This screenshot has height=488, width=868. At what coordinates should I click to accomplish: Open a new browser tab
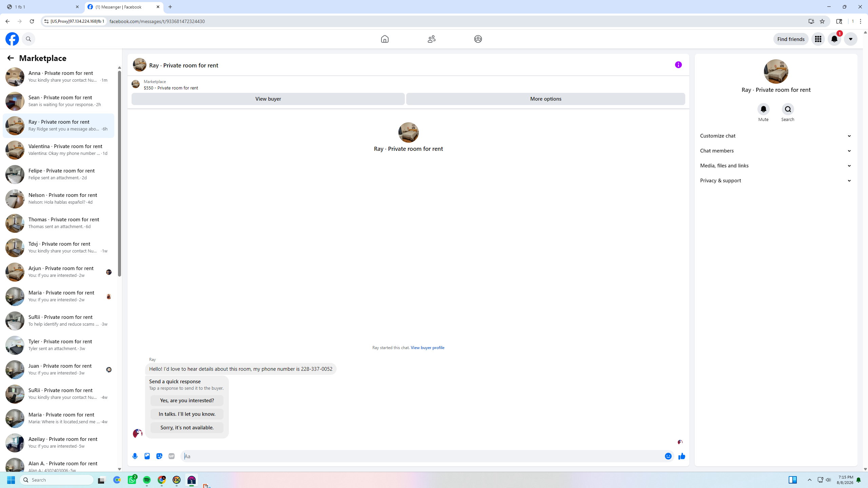(x=170, y=7)
